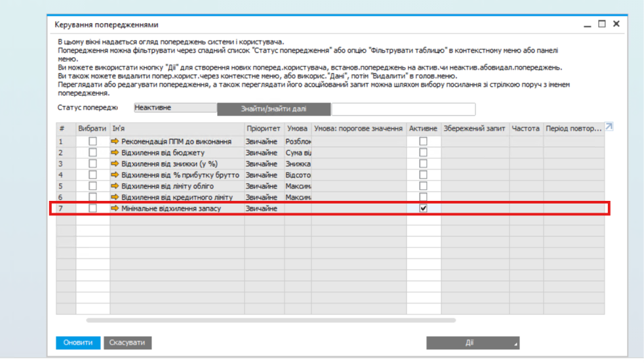The height and width of the screenshot is (363, 644).
Task: Click Звичайне priority cell in row 1
Action: pos(264,141)
